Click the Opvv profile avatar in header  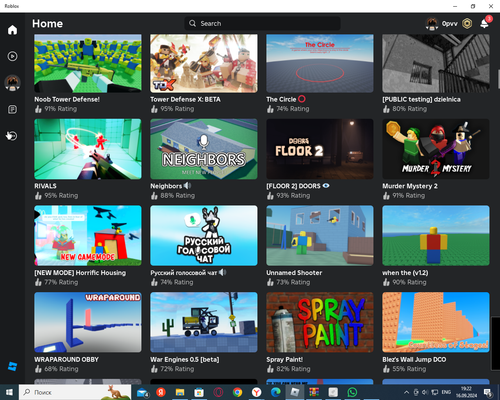pyautogui.click(x=432, y=24)
